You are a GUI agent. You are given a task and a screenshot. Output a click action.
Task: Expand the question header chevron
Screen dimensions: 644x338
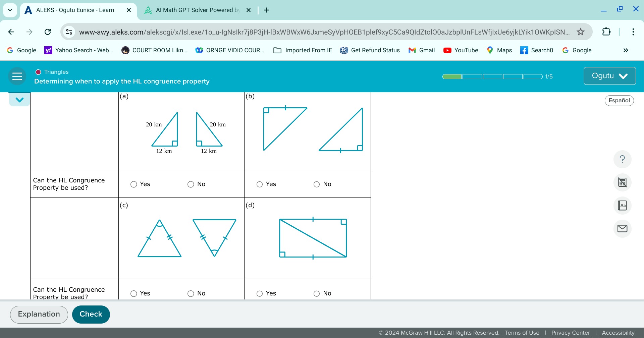click(19, 100)
